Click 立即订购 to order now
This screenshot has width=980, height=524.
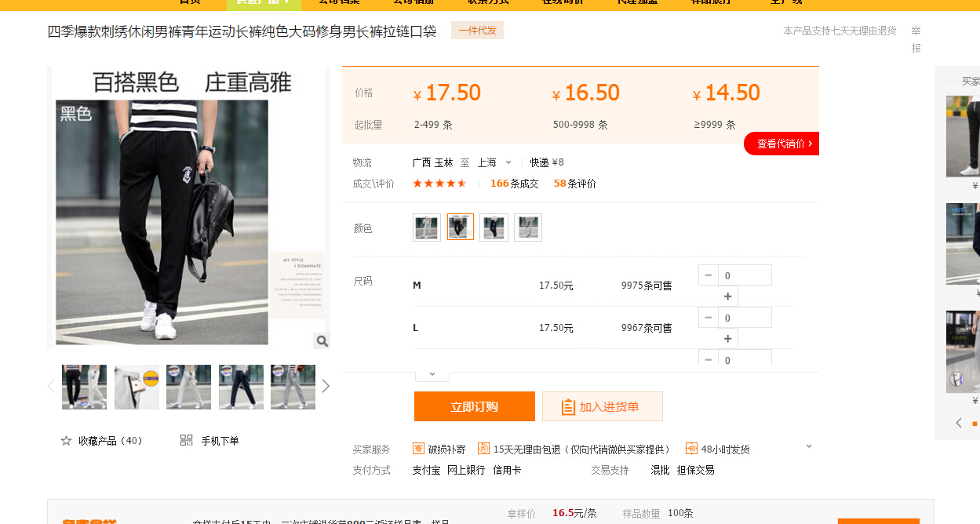[x=474, y=406]
